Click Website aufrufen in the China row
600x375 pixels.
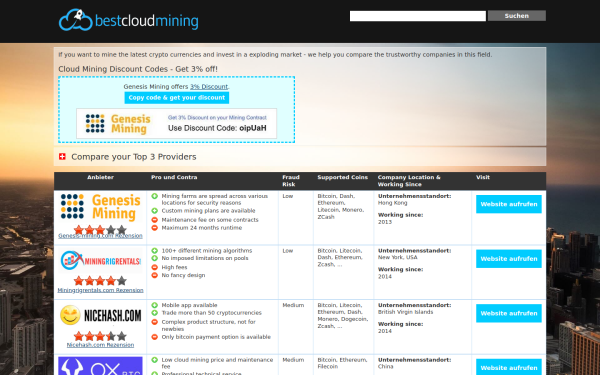[509, 367]
